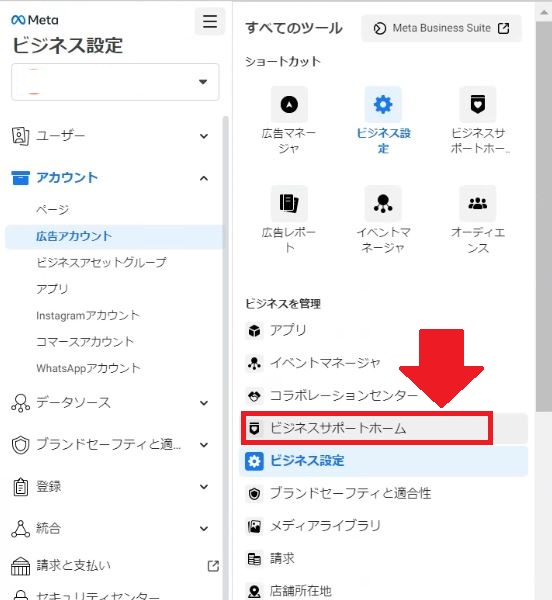Open アプリ under ビジネスを管理
The height and width of the screenshot is (600, 552).
click(288, 330)
